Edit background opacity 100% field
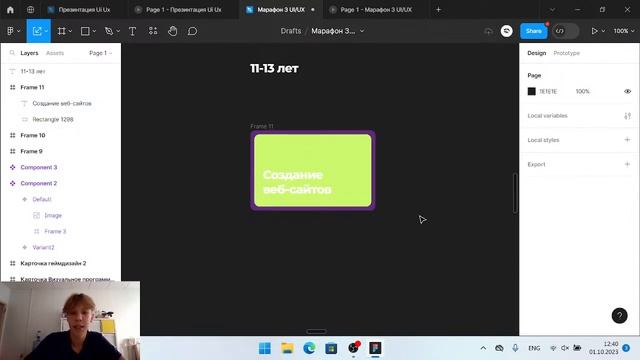 [582, 91]
